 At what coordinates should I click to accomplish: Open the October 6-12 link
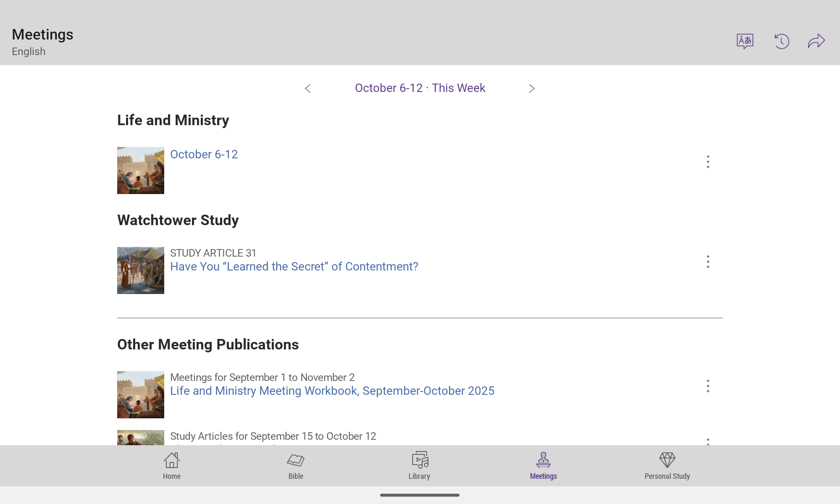[x=204, y=155]
